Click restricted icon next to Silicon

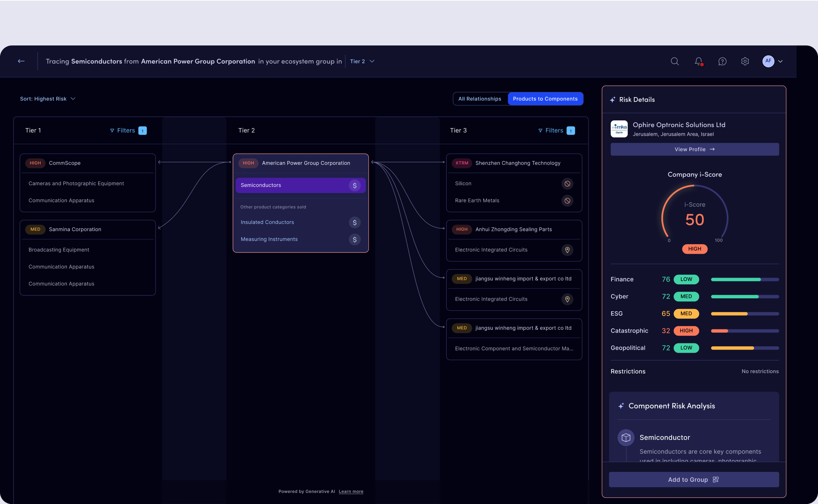point(567,184)
